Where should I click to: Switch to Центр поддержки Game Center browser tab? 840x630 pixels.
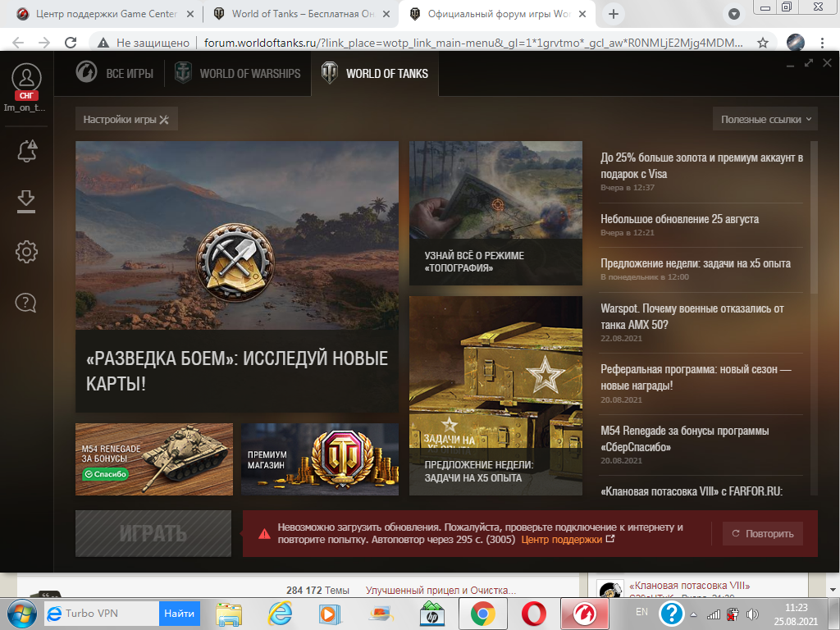pyautogui.click(x=106, y=14)
